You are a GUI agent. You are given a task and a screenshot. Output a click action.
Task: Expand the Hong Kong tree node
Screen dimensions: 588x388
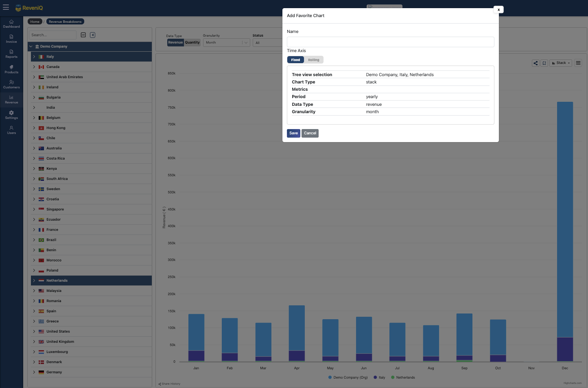[34, 128]
